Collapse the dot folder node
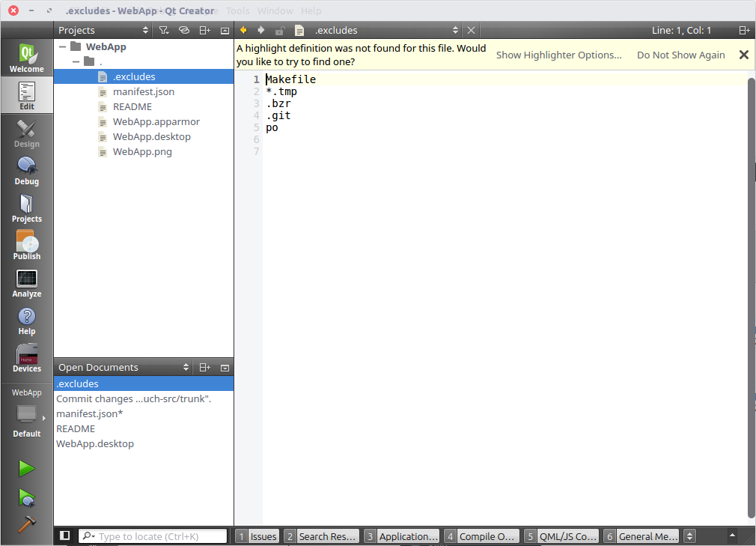Screen dimensions: 756x546 (x=76, y=61)
